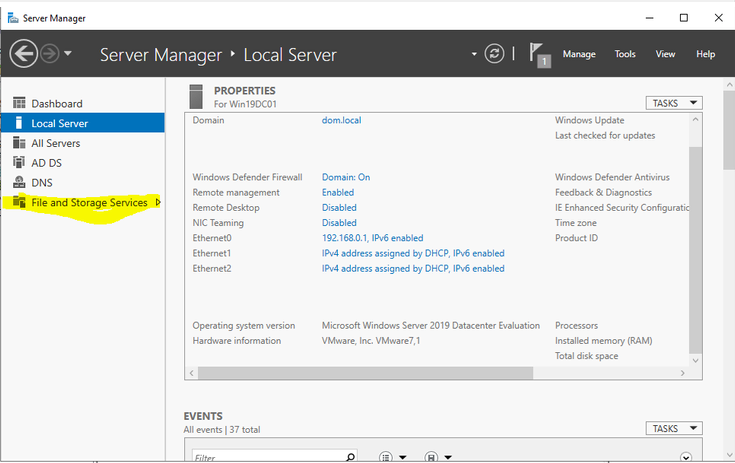Select All Servers in the navigation pane
This screenshot has width=735, height=463.
tap(55, 143)
